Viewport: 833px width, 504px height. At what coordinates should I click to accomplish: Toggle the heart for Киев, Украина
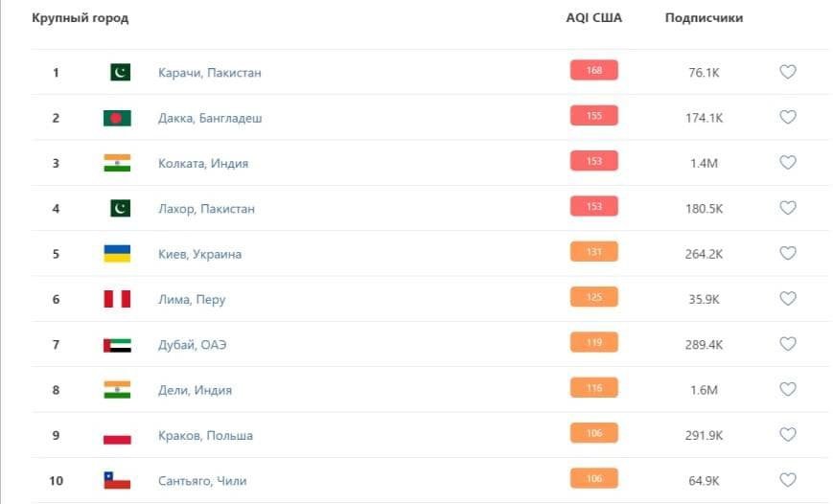[788, 254]
